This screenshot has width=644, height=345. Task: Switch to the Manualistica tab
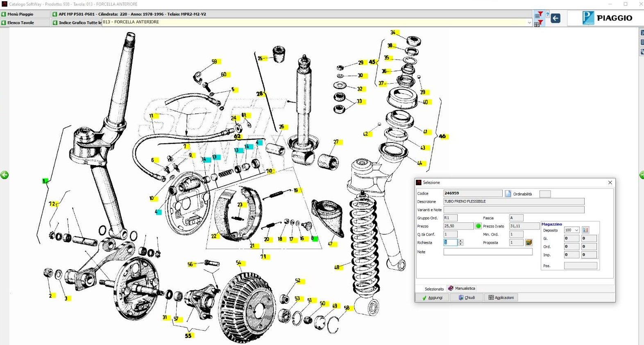click(x=462, y=288)
